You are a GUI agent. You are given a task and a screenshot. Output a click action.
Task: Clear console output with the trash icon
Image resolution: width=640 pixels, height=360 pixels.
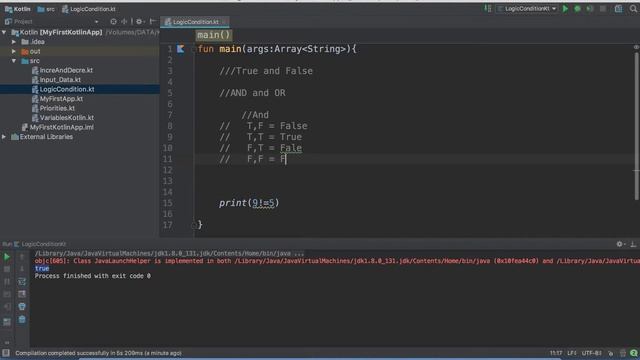pos(22,319)
